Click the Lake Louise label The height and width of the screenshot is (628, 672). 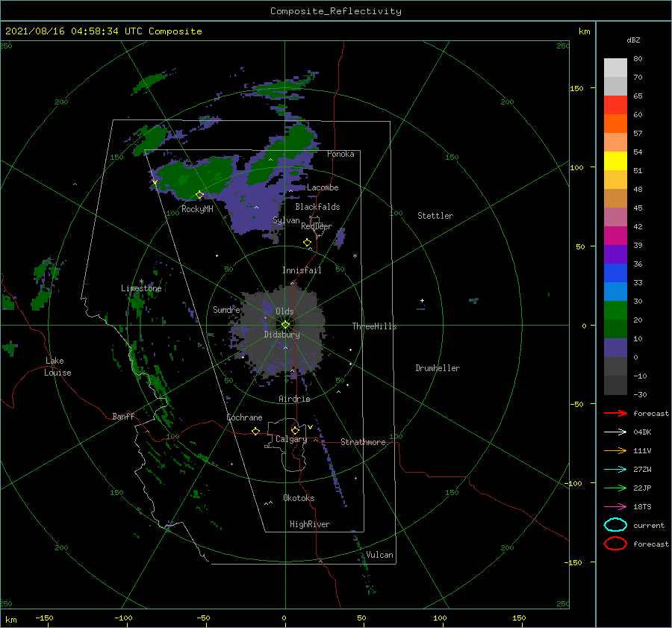tap(57, 367)
